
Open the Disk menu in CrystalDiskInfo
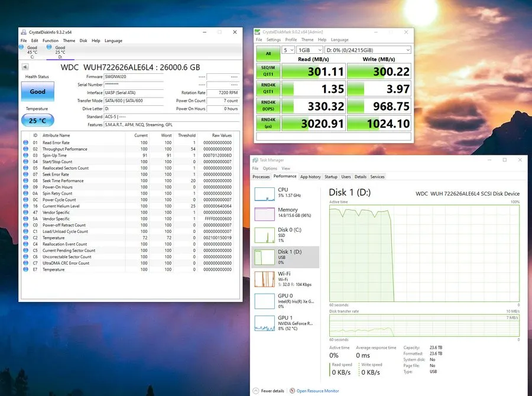coord(83,40)
